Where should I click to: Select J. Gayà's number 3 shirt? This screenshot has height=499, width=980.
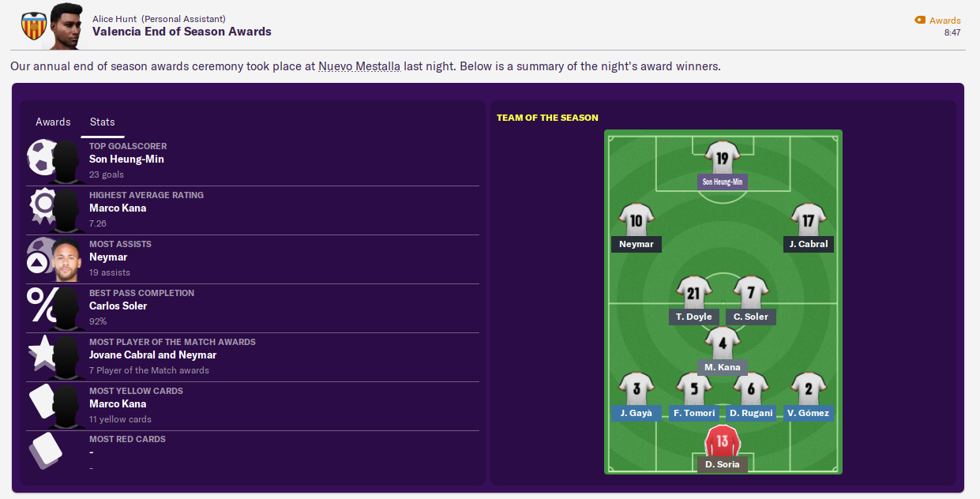(x=636, y=388)
